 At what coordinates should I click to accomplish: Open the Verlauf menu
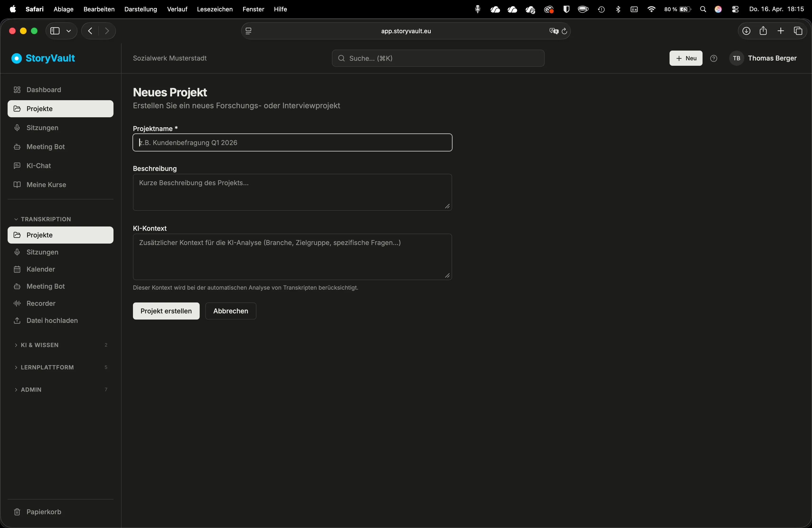tap(177, 9)
